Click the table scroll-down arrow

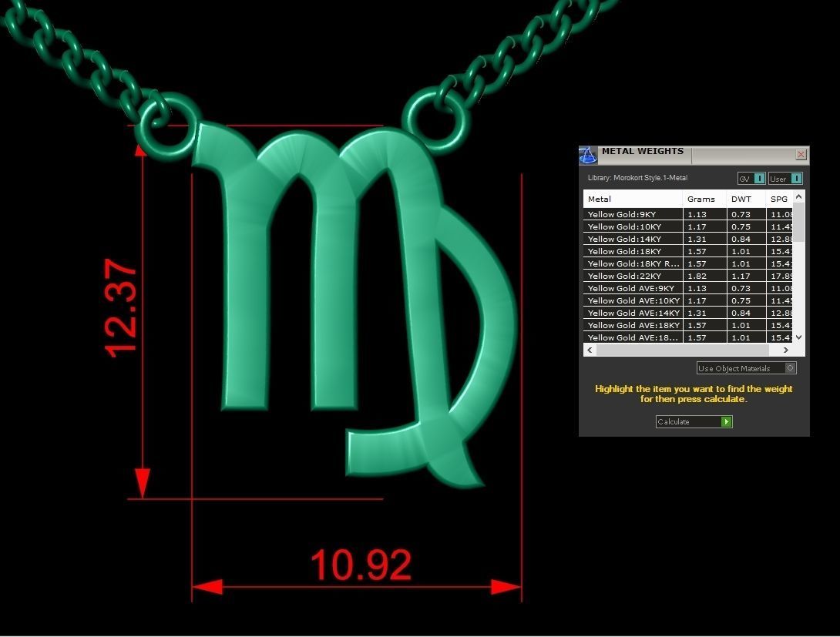pos(798,337)
